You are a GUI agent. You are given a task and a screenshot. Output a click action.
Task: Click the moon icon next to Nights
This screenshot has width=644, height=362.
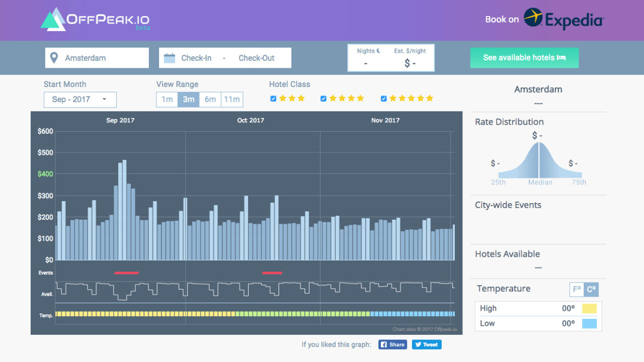tap(378, 51)
